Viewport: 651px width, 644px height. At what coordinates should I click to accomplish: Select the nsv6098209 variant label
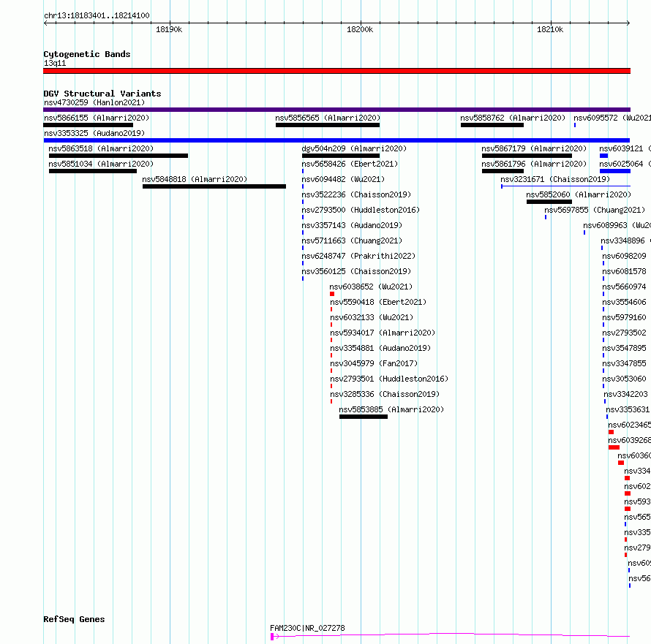(624, 256)
